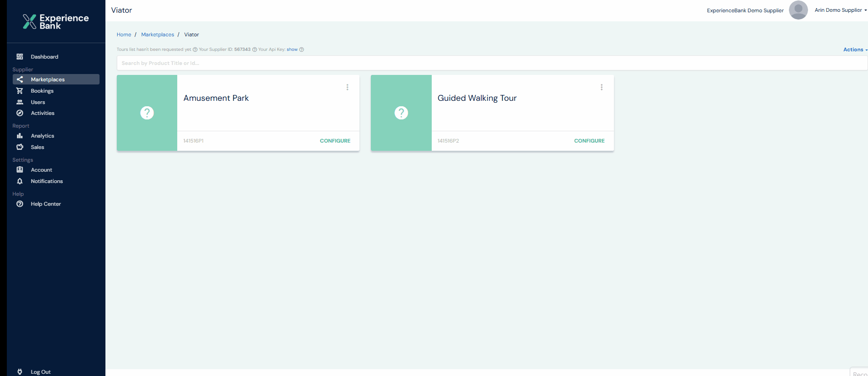Image resolution: width=868 pixels, height=376 pixels.
Task: Click the Analytics bar chart icon
Action: [20, 136]
